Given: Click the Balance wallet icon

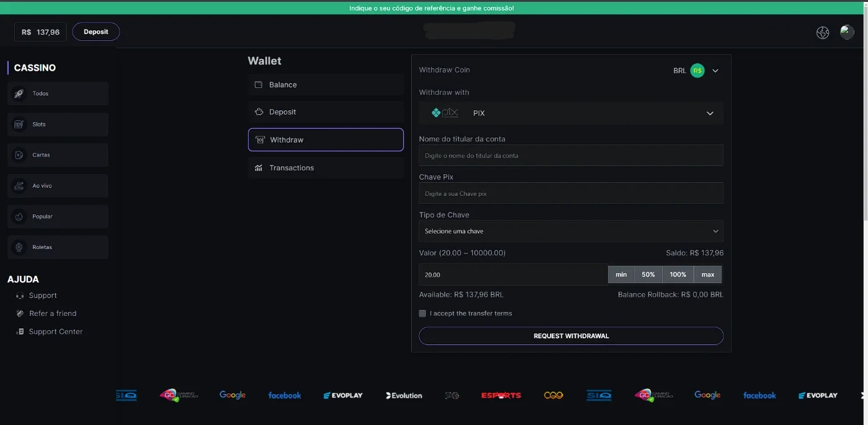Looking at the screenshot, I should [x=259, y=85].
